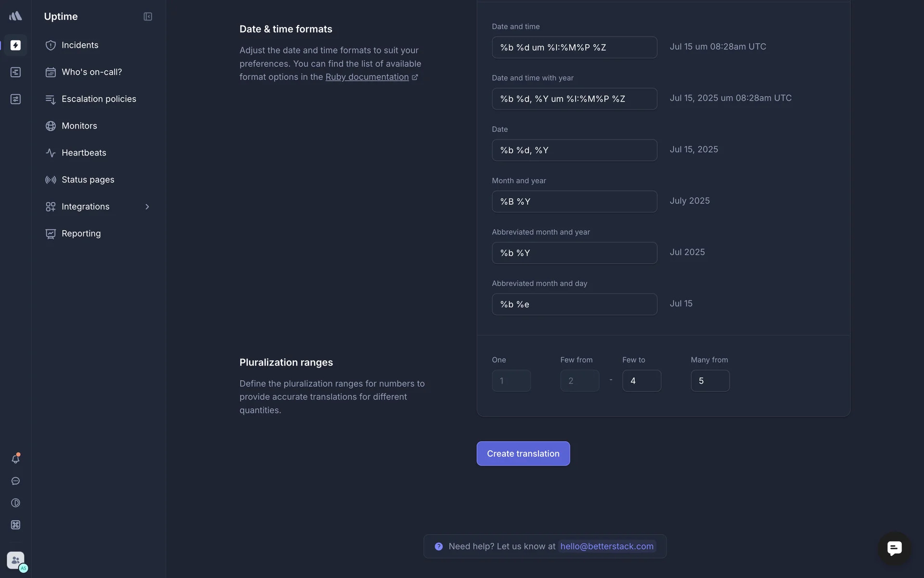Open Status pages section

click(x=88, y=180)
